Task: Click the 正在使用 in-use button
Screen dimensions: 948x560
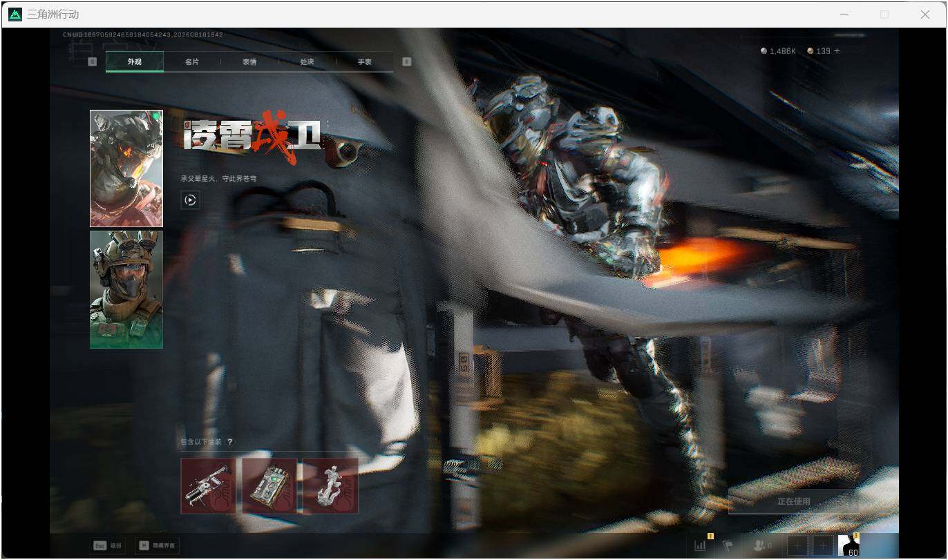Action: [x=794, y=501]
